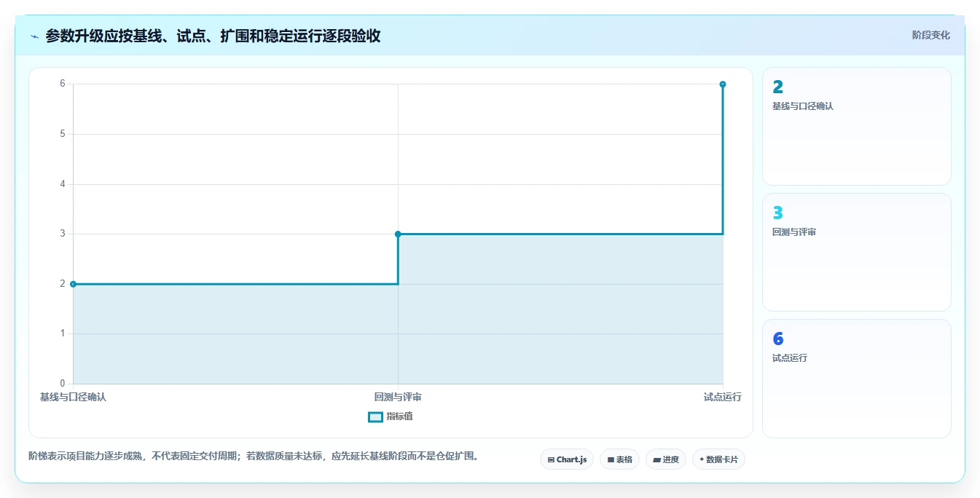The width and height of the screenshot is (980, 498).
Task: Click the 表格 tag
Action: click(x=619, y=459)
